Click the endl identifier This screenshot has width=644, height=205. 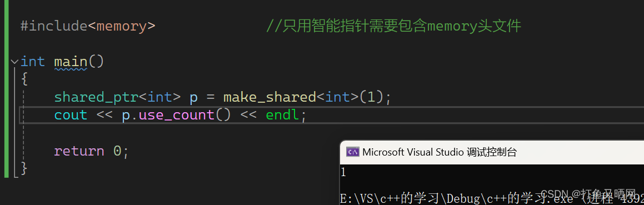[283, 115]
